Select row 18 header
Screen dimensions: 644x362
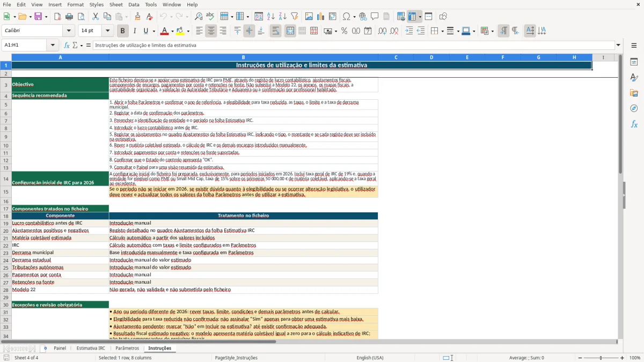[6, 216]
